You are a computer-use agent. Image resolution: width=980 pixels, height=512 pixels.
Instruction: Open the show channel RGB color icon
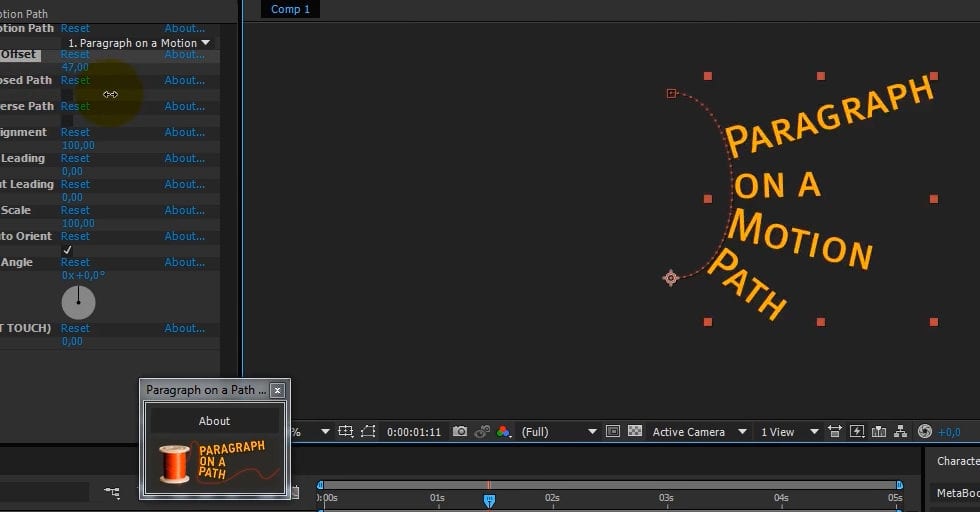[503, 432]
